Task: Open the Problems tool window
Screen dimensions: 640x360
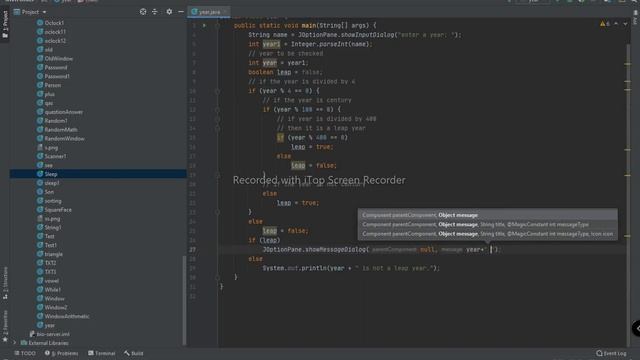Action: pyautogui.click(x=62, y=353)
